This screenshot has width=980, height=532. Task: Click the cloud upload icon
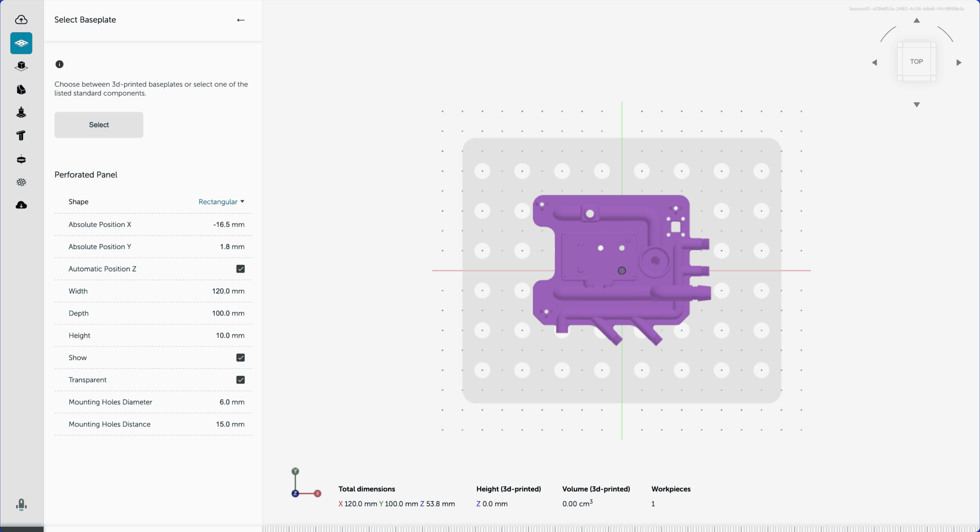pos(21,20)
